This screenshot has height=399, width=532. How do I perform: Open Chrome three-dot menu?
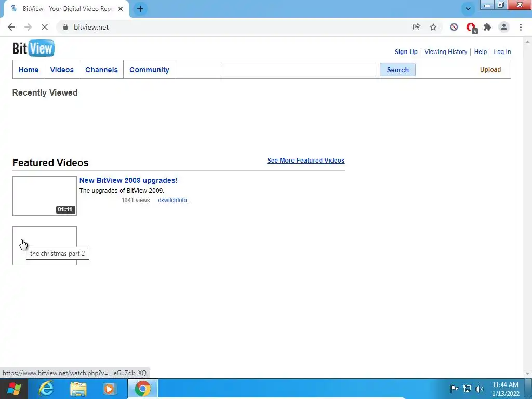(x=521, y=27)
